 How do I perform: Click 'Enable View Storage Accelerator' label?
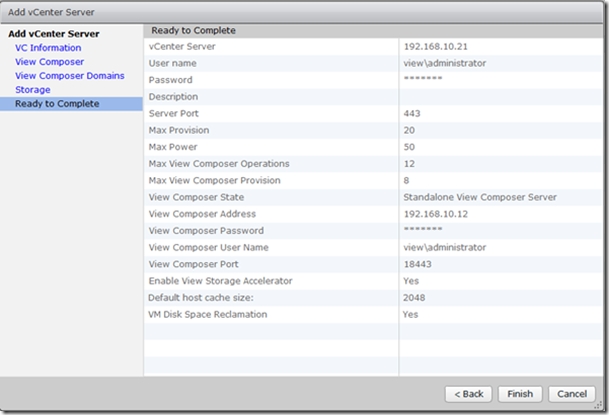[x=220, y=280]
